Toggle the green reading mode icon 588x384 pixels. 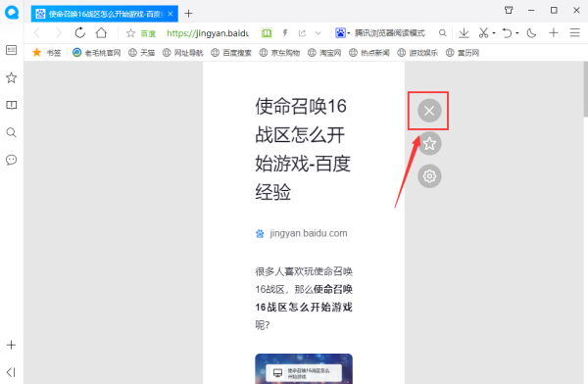point(267,33)
